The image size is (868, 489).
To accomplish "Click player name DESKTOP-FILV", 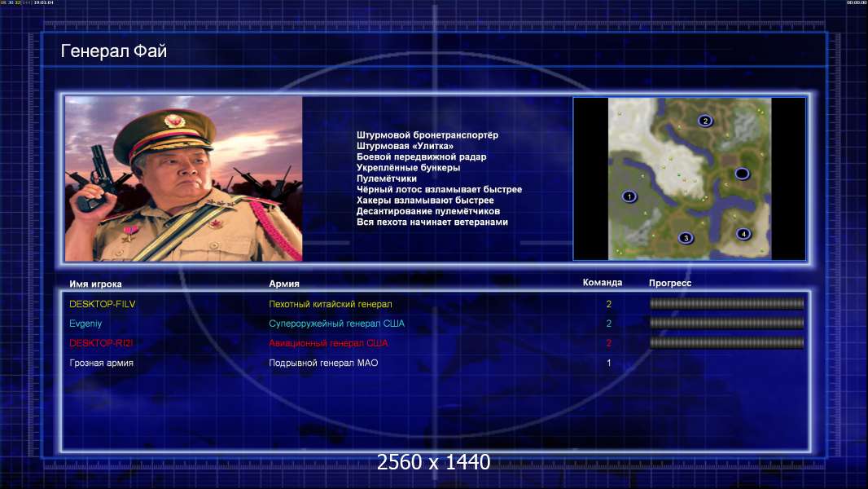I will click(x=103, y=304).
